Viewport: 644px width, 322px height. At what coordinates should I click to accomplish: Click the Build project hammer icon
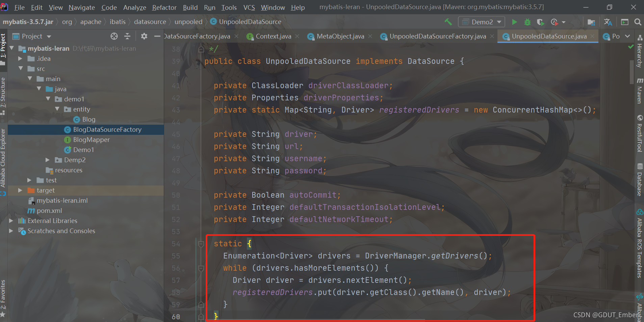point(448,22)
